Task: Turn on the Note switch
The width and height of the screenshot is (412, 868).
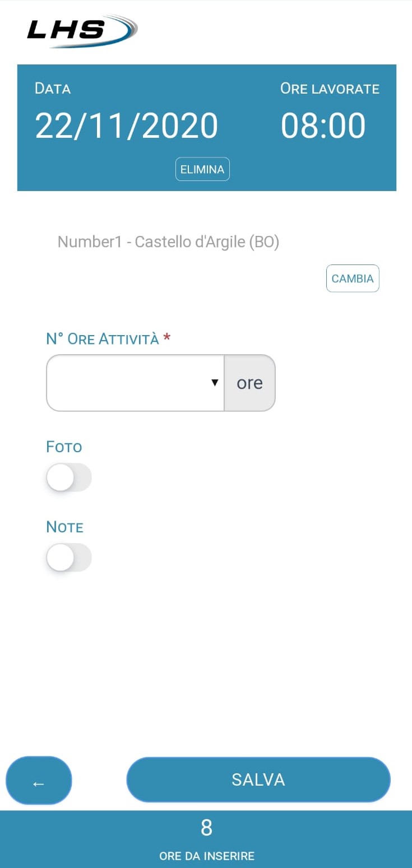Action: pos(68,558)
